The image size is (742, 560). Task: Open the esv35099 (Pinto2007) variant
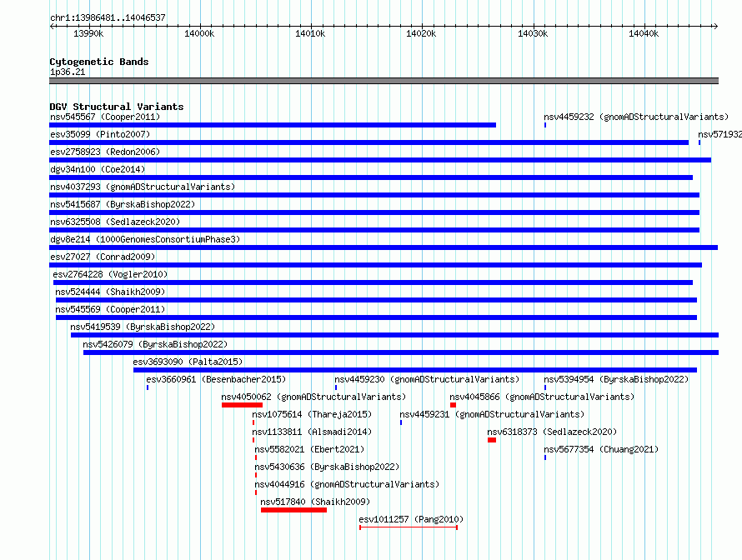point(100,134)
